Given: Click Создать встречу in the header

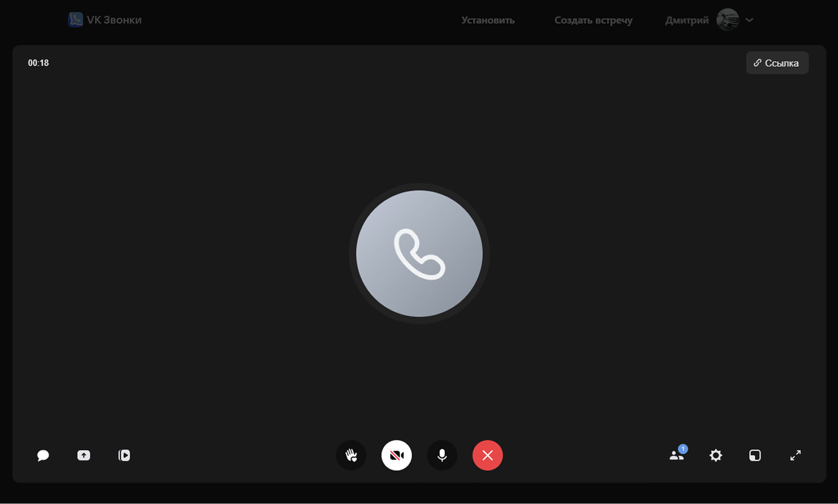Looking at the screenshot, I should pyautogui.click(x=593, y=20).
